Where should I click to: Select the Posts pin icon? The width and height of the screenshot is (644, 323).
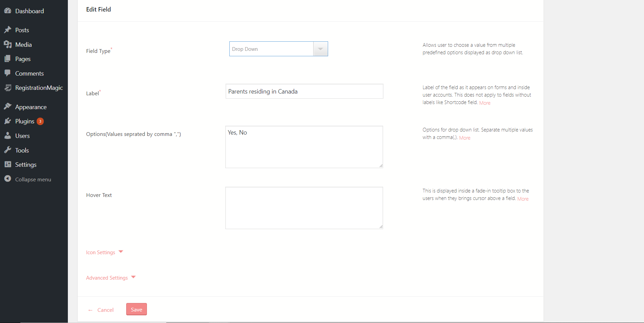coord(8,30)
